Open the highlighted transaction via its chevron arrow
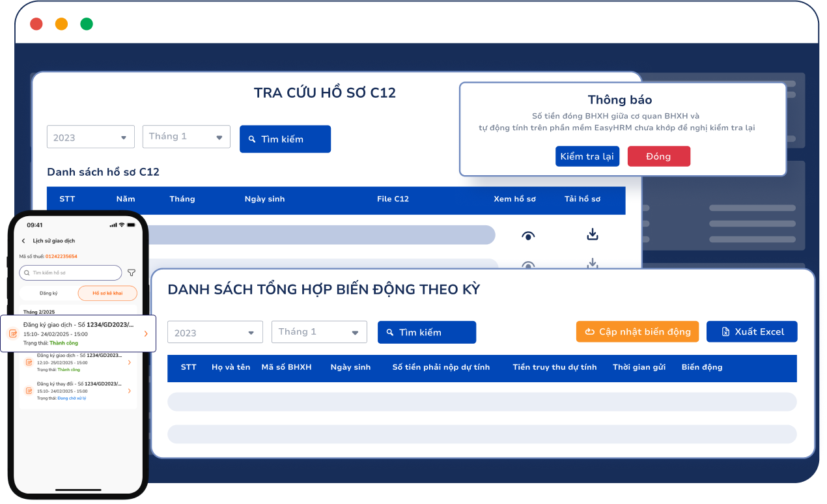Viewport: 827px width, 504px height. click(146, 333)
